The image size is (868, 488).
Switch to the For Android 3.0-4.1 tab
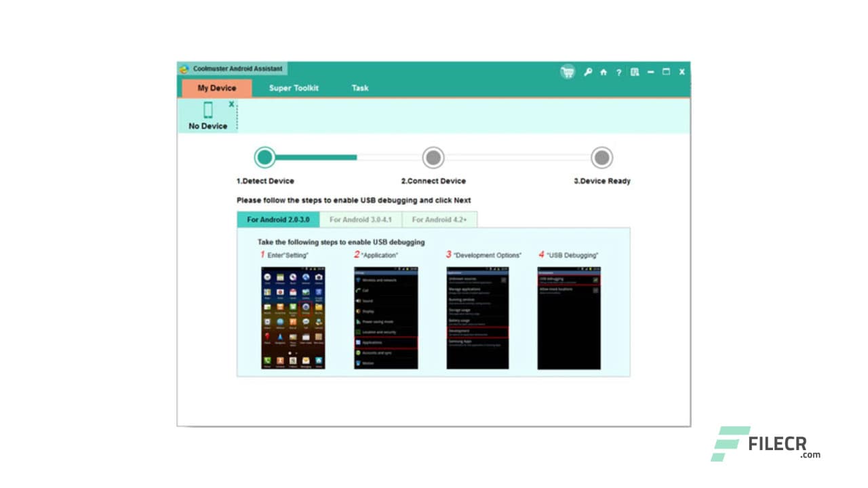(359, 220)
